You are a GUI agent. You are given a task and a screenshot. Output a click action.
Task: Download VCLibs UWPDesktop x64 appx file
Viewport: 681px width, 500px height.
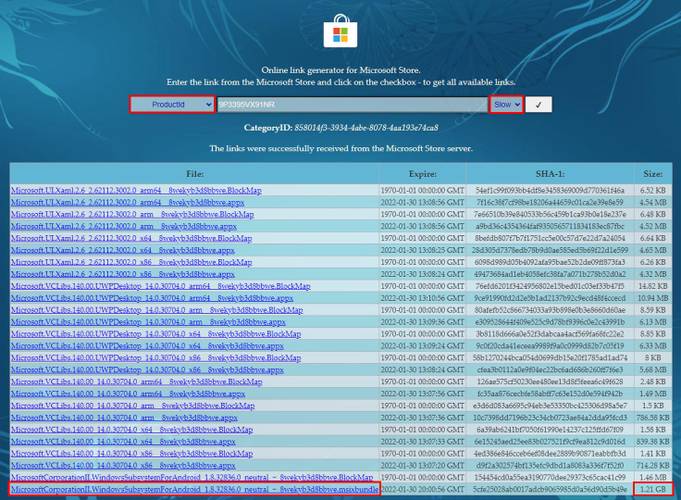click(x=147, y=346)
